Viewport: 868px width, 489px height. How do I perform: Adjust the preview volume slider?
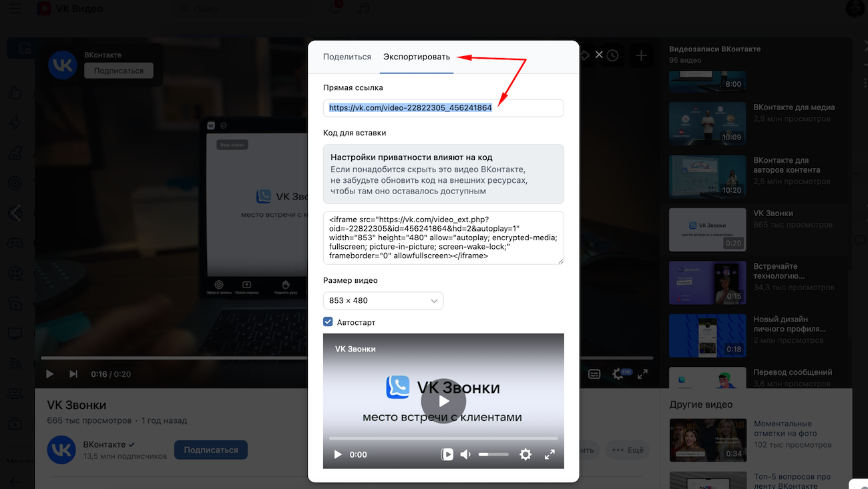493,454
